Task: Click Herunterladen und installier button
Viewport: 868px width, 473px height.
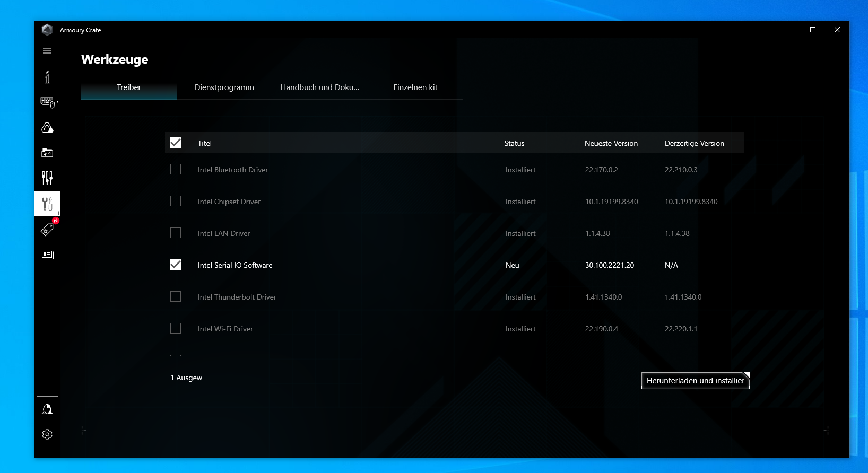Action: coord(696,381)
